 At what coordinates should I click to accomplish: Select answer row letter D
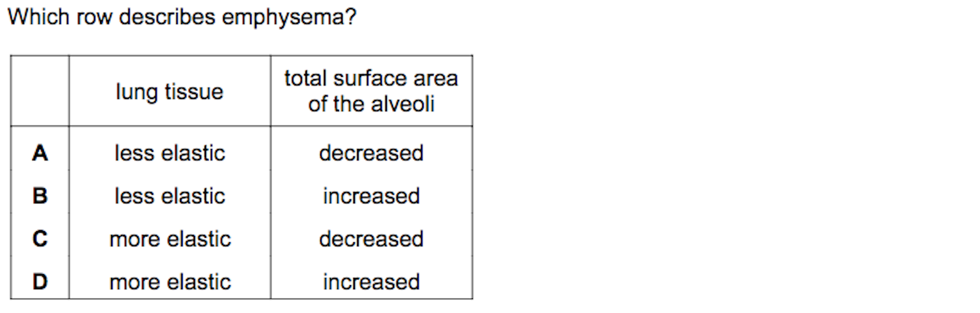(x=40, y=282)
